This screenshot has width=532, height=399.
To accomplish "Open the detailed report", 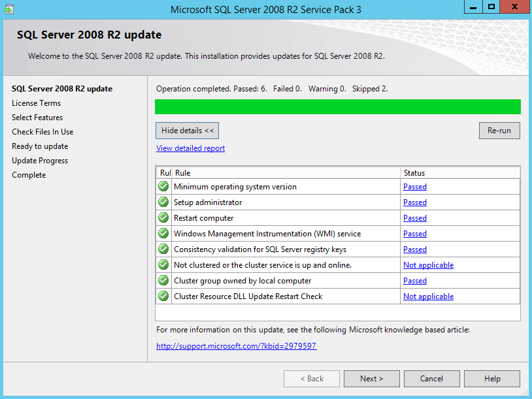I will (190, 148).
